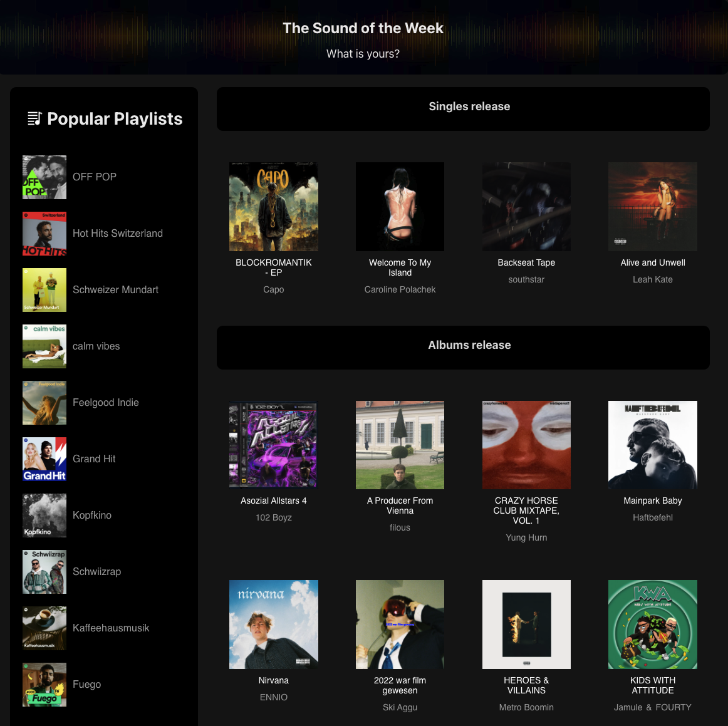Open the Schweizer Mundart playlist cover
The height and width of the screenshot is (726, 728).
point(44,290)
